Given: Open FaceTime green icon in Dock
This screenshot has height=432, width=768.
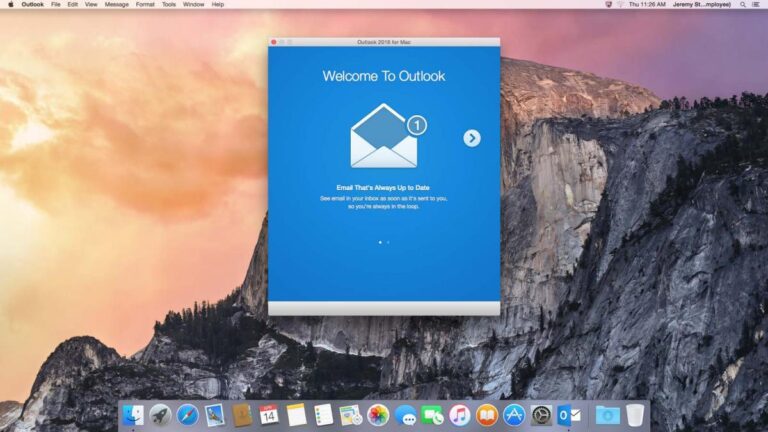Looking at the screenshot, I should coord(432,415).
